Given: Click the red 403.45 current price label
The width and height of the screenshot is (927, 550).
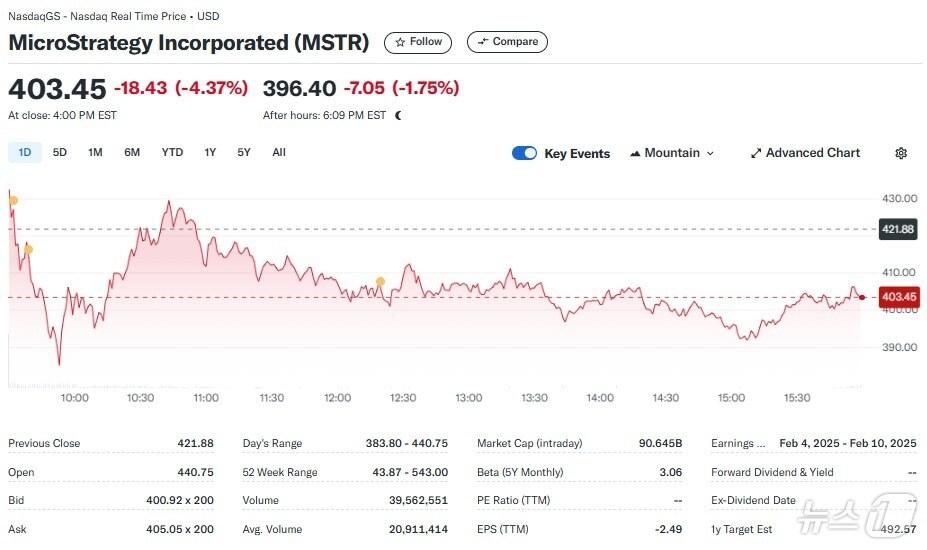Looking at the screenshot, I should [x=898, y=297].
